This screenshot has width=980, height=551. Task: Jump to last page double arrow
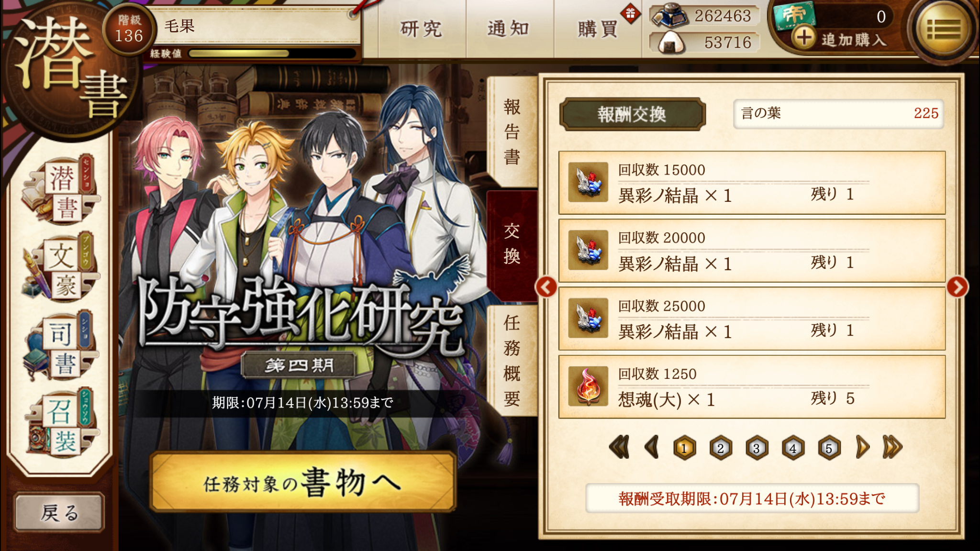(x=892, y=448)
